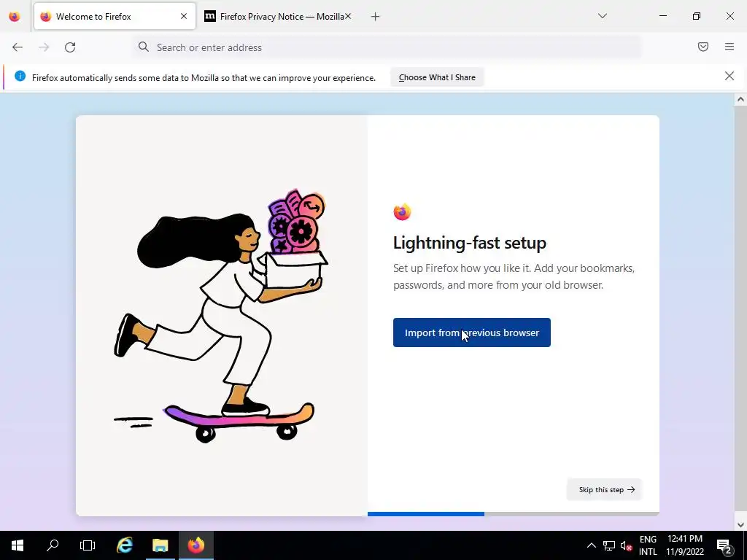Open a new tab with plus button
Viewport: 747px width, 560px height.
[x=376, y=17]
